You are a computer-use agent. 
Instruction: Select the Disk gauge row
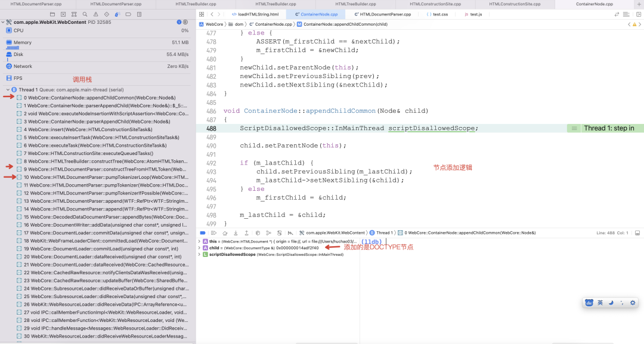point(97,57)
